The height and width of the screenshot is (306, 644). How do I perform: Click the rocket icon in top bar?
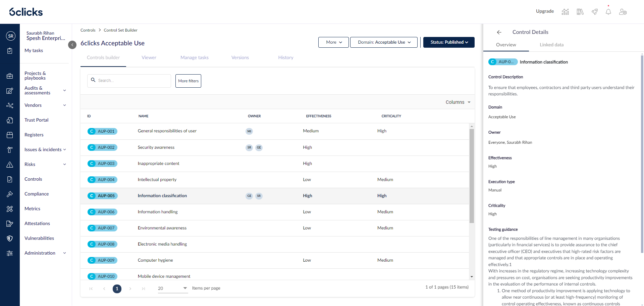[595, 12]
